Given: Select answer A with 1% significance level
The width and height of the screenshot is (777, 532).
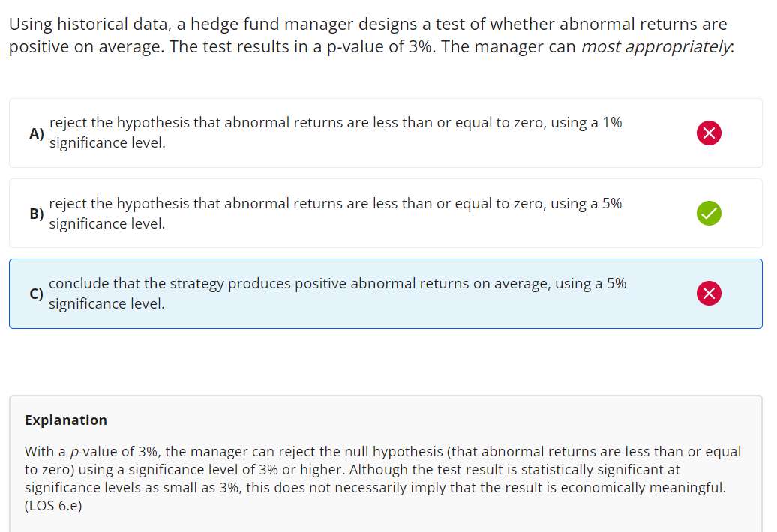Looking at the screenshot, I should pyautogui.click(x=335, y=133).
